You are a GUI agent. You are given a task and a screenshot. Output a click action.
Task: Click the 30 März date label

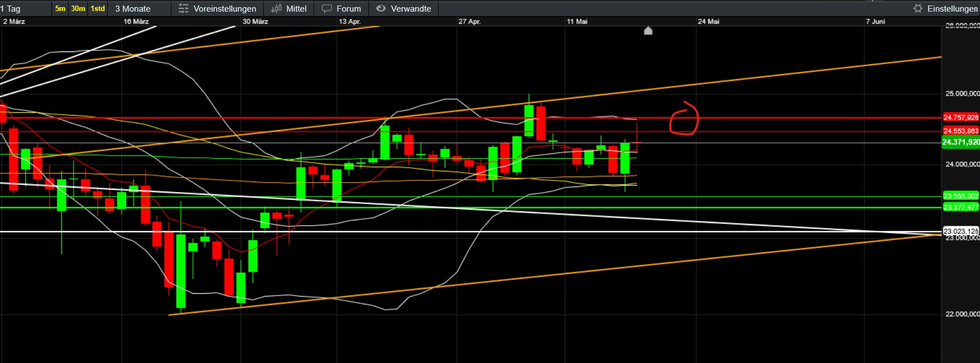point(256,22)
